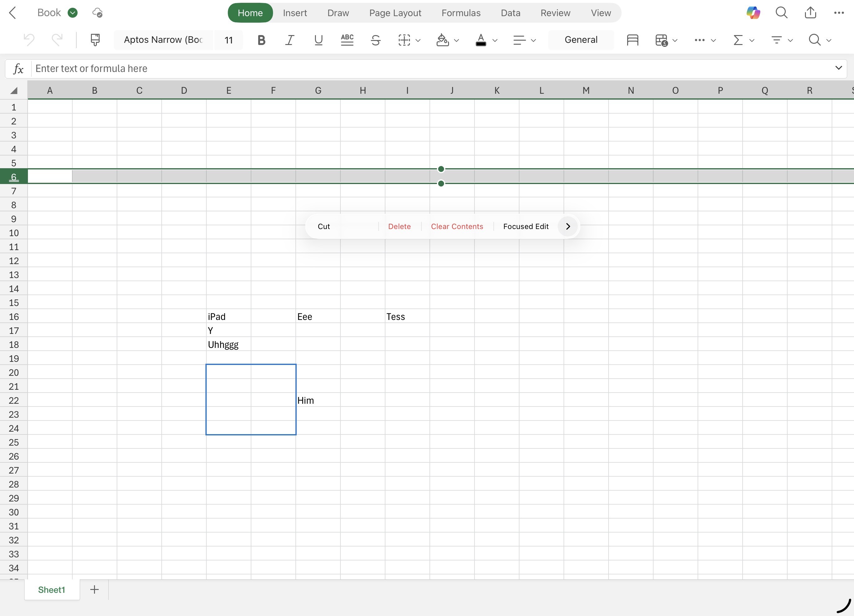Select the Sheet1 tab

click(52, 590)
